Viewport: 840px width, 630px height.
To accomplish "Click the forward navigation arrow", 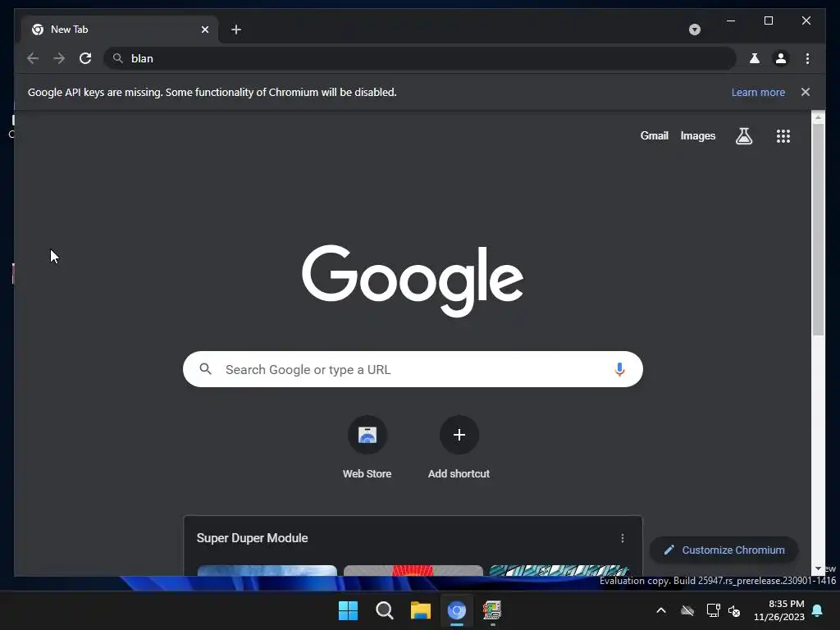I will [x=59, y=58].
